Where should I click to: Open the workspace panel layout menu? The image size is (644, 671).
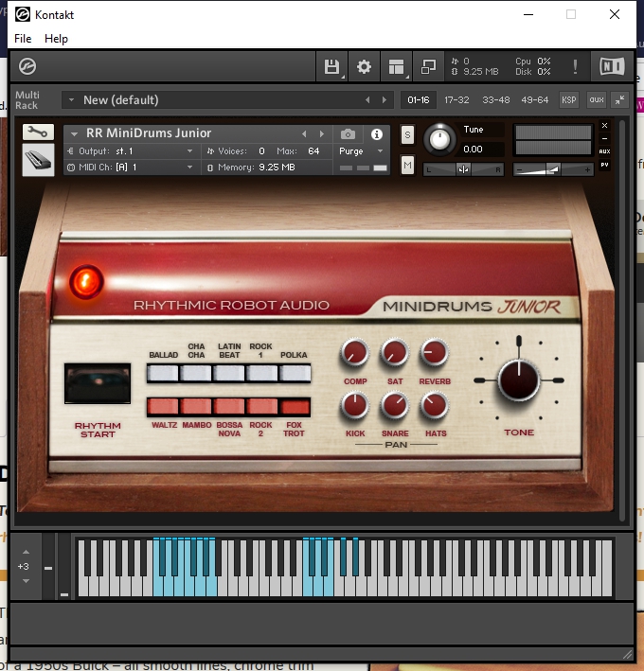397,66
